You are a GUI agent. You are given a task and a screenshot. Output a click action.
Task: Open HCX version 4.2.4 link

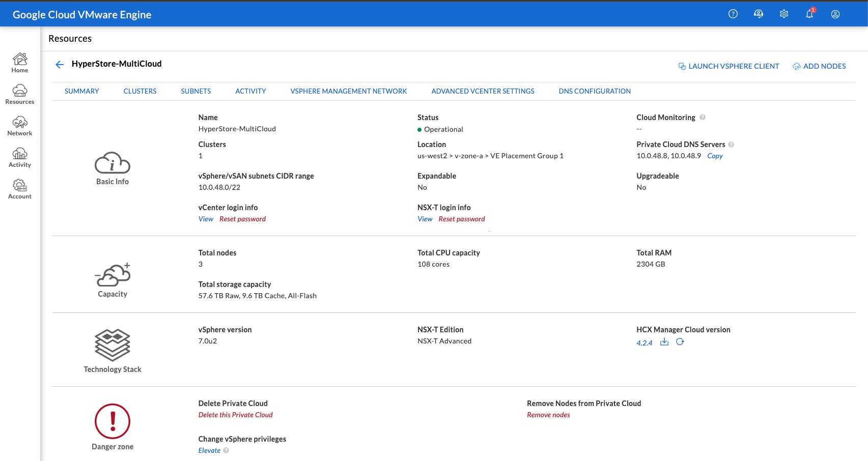tap(645, 343)
